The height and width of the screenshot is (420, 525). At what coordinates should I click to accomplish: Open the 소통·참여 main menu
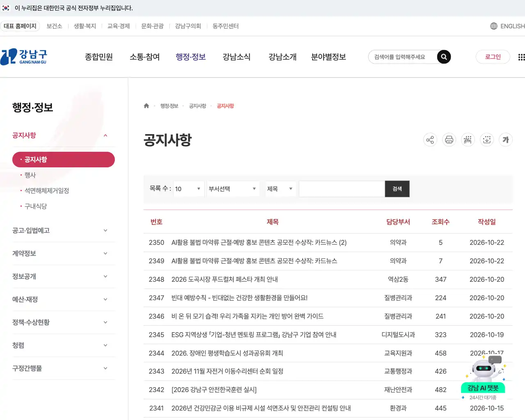(145, 57)
